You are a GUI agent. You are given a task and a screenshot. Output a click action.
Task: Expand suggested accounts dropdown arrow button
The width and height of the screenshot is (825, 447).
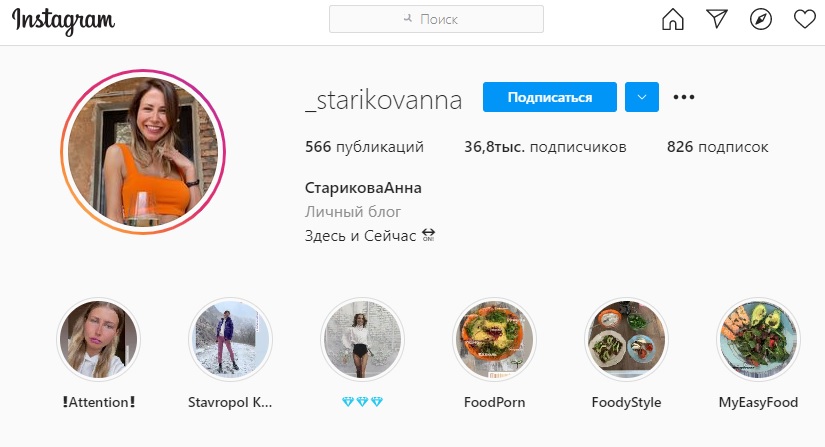[x=642, y=97]
